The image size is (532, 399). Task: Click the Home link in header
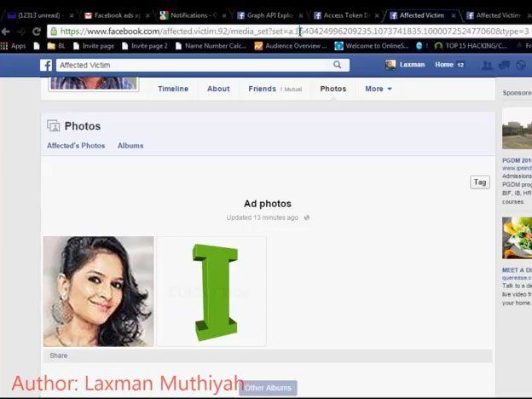click(444, 65)
